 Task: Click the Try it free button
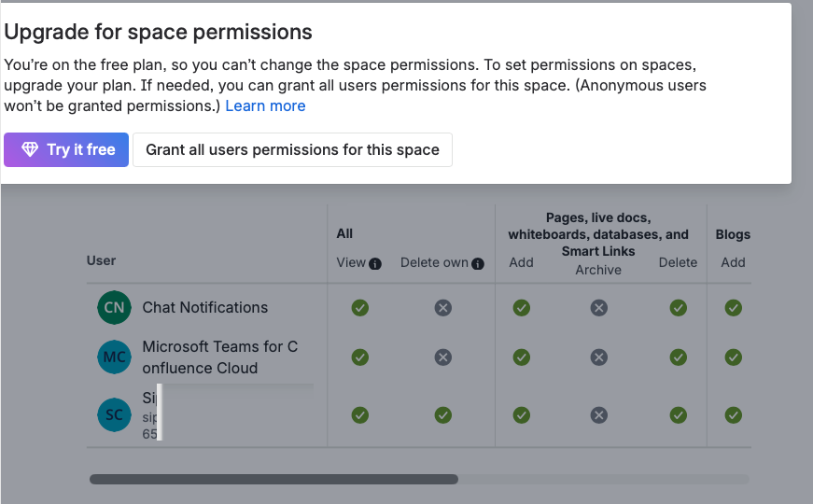pyautogui.click(x=66, y=149)
